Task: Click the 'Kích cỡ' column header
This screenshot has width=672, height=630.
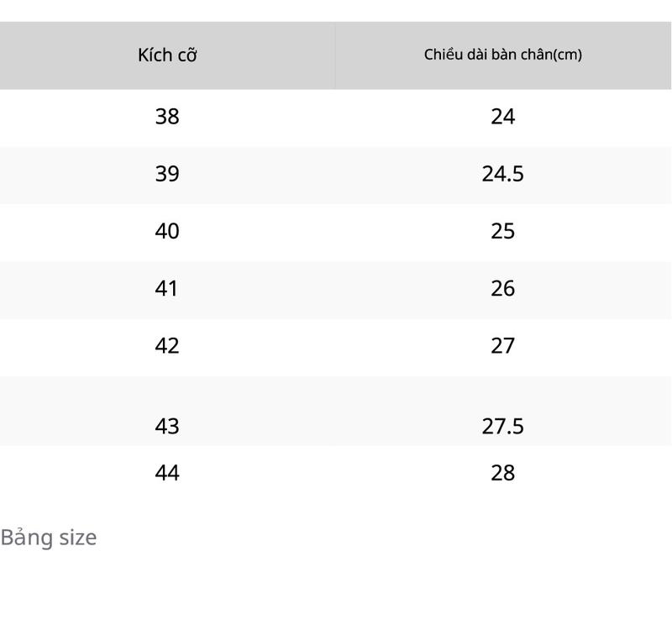Action: 167,55
